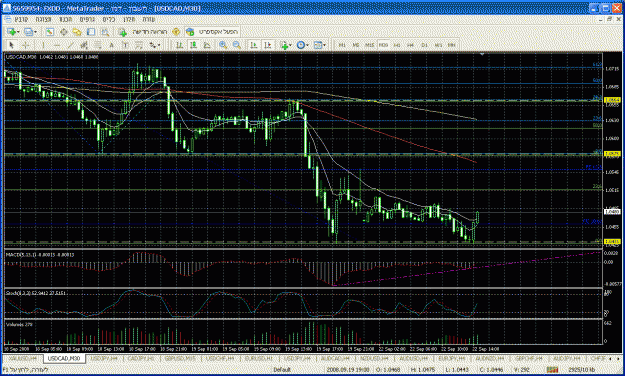The width and height of the screenshot is (625, 376).
Task: Launch the MetaEditor icon
Action: pos(176,32)
